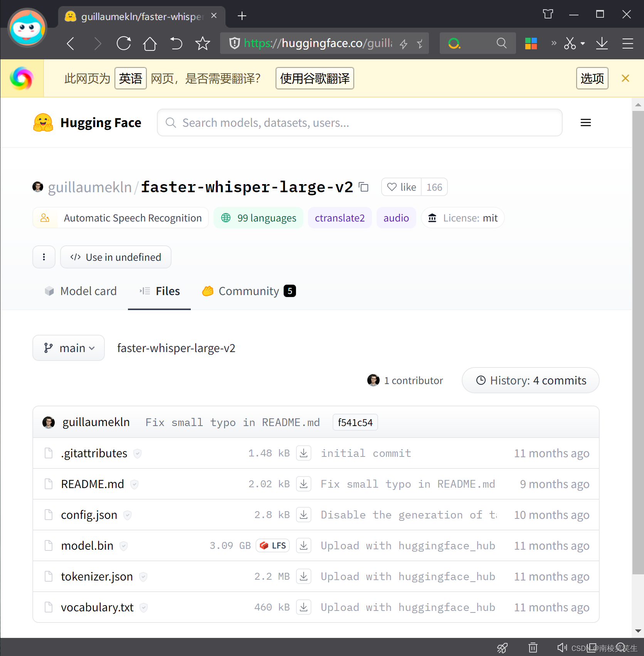Click the browser avatar mascot logo

click(x=27, y=28)
